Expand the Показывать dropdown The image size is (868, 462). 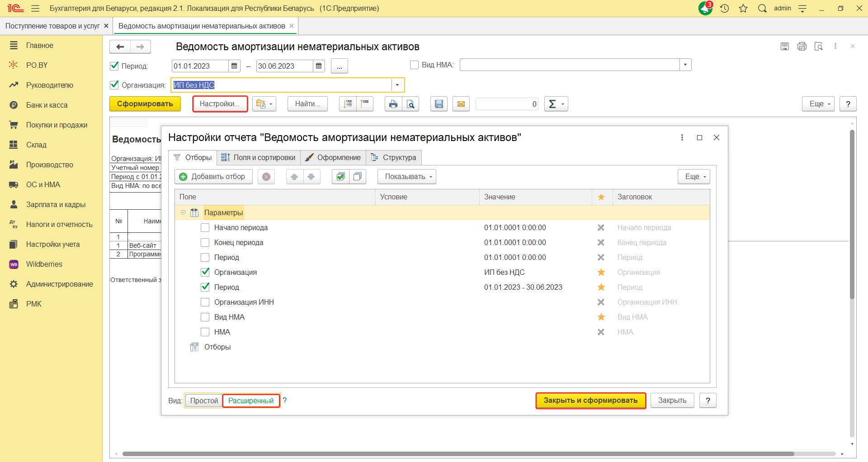click(406, 177)
